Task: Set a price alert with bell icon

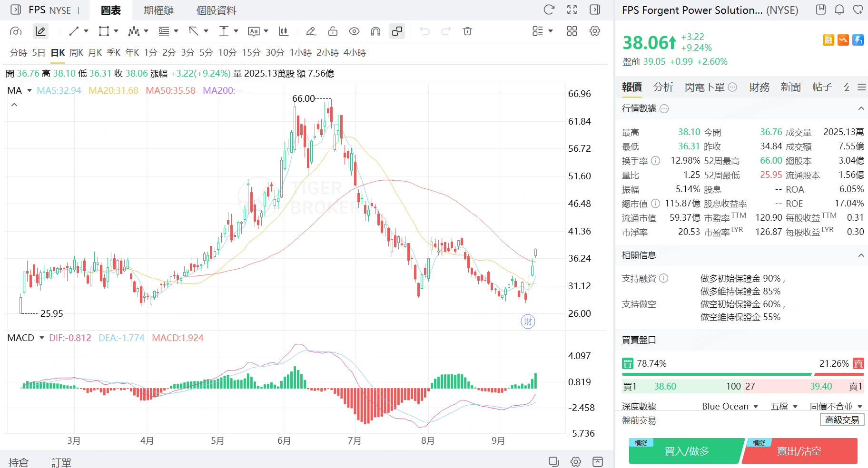Action: [839, 10]
